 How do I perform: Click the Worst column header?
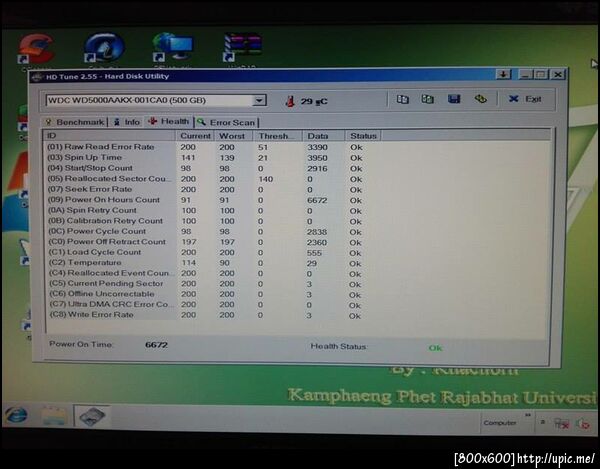(233, 136)
